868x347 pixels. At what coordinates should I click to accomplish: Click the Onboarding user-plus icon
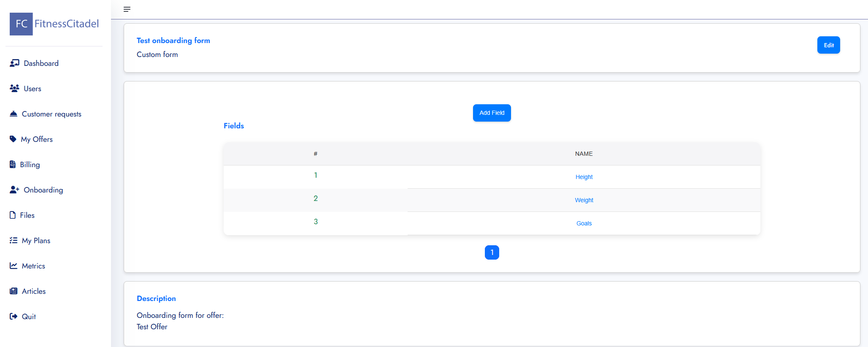click(14, 190)
